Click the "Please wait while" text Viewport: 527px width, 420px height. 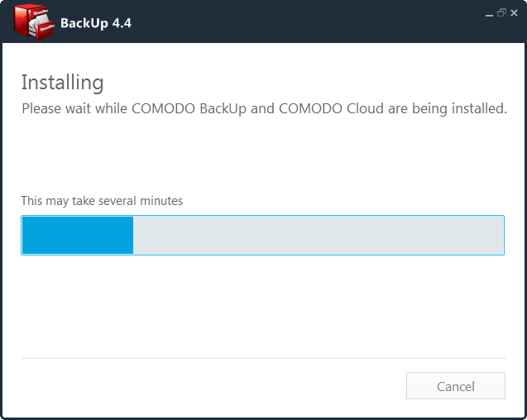click(74, 109)
